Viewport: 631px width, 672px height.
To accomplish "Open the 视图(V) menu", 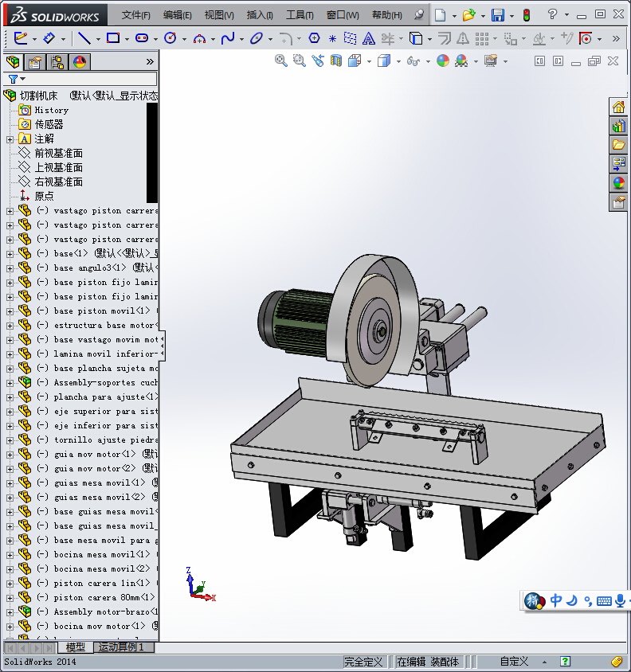I will point(219,15).
